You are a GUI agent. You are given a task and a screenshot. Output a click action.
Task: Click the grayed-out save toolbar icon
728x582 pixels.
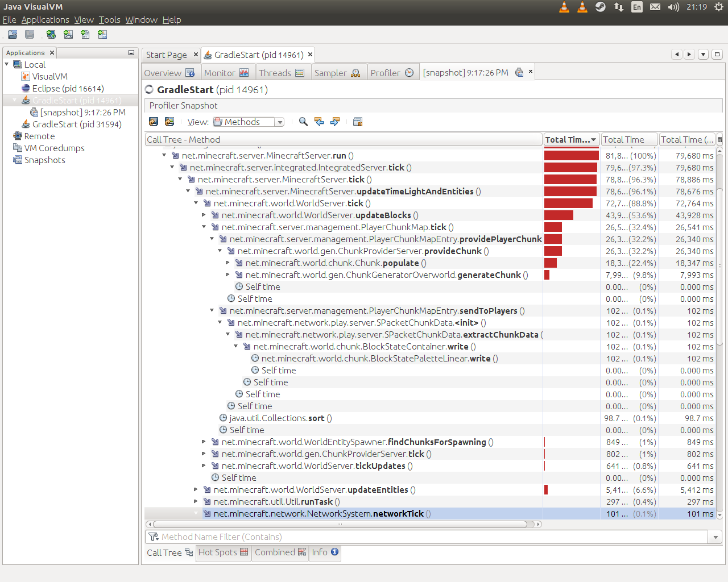tap(30, 35)
